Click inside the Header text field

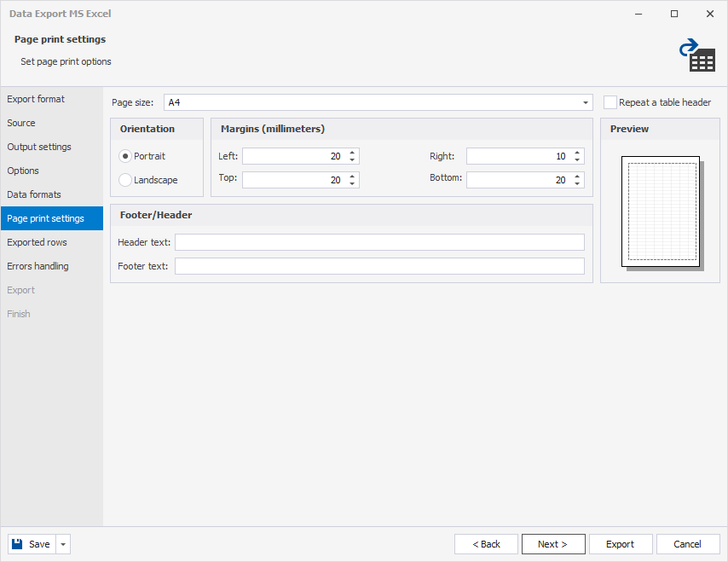click(x=379, y=242)
